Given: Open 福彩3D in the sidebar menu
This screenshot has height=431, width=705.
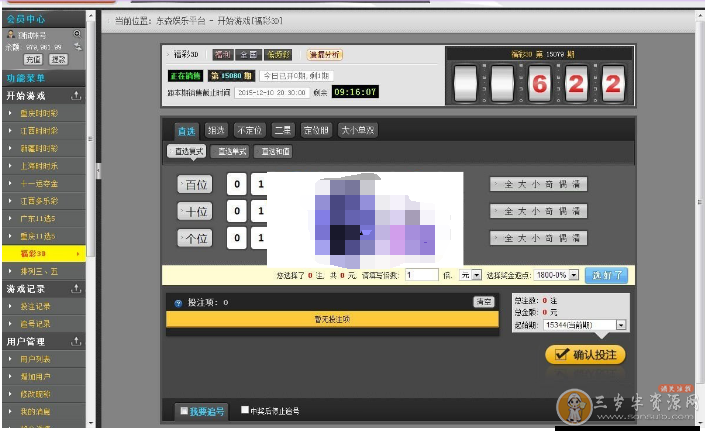Looking at the screenshot, I should click(42, 254).
